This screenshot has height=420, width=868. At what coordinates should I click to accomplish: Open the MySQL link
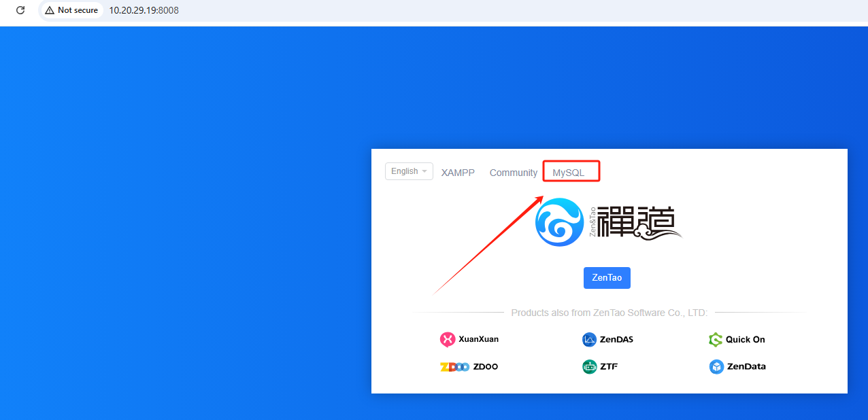(x=569, y=173)
